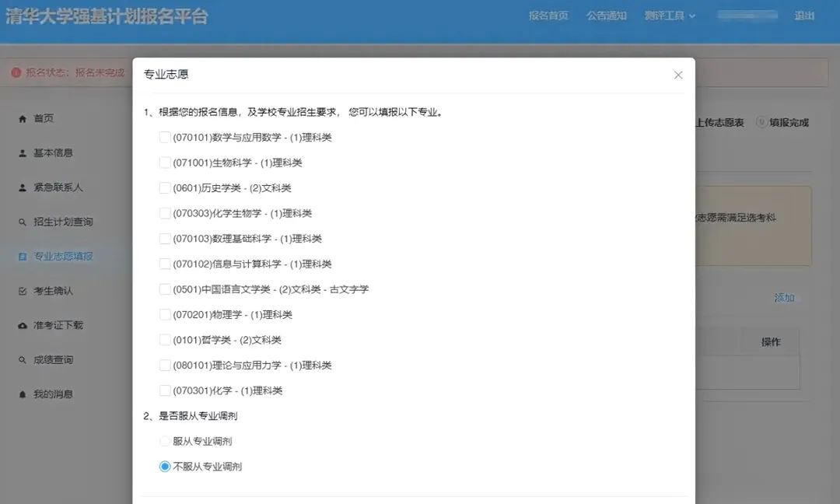The width and height of the screenshot is (840, 504).
Task: Click the 上传志愿表 step label
Action: pos(720,123)
